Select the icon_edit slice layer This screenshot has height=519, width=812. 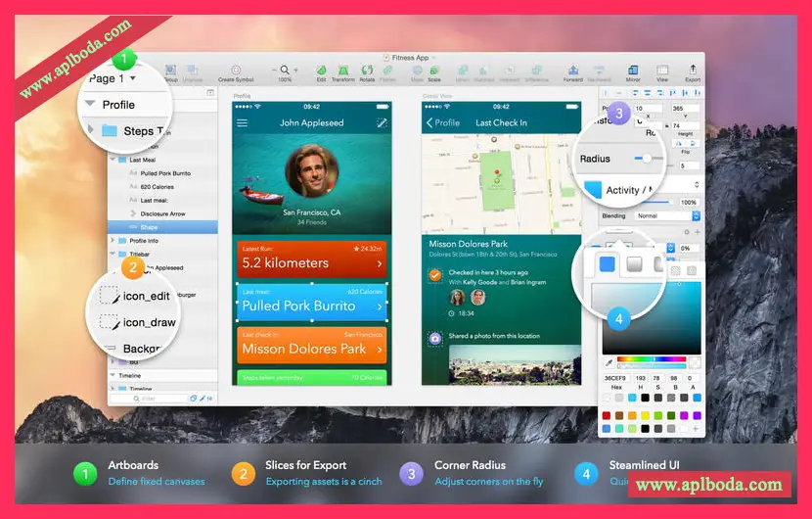(147, 295)
